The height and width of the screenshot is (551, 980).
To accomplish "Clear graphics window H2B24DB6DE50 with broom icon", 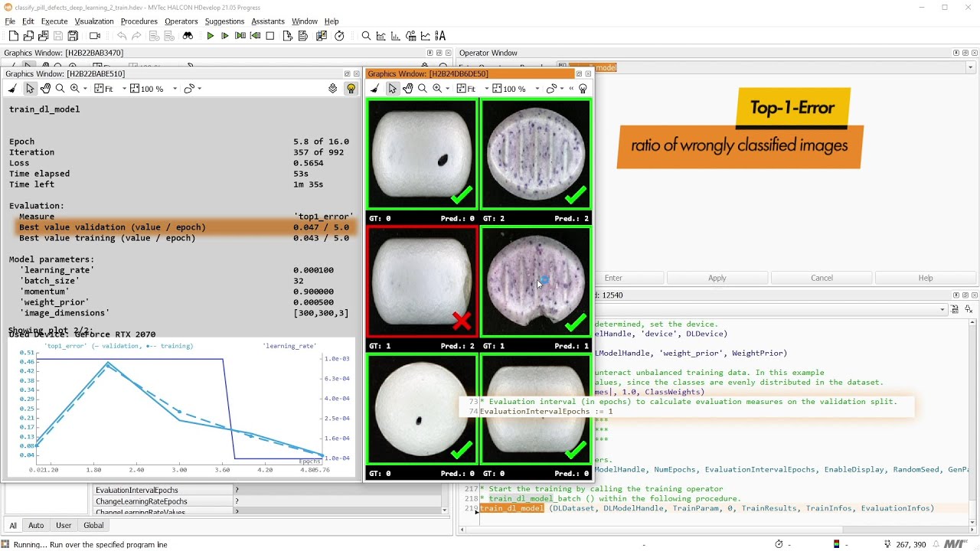I will tap(374, 89).
